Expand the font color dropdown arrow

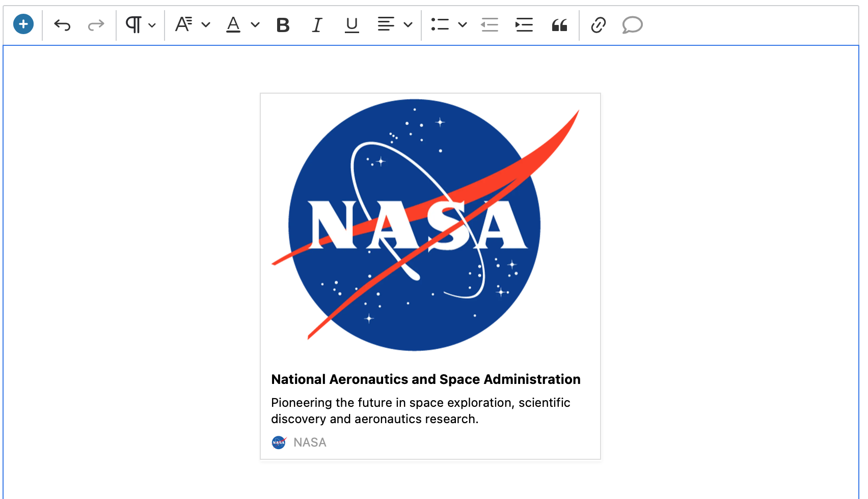tap(255, 25)
